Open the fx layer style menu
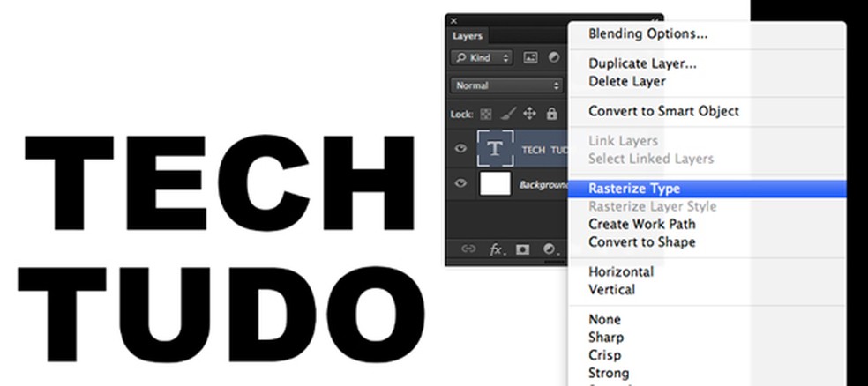The width and height of the screenshot is (868, 386). pos(496,249)
